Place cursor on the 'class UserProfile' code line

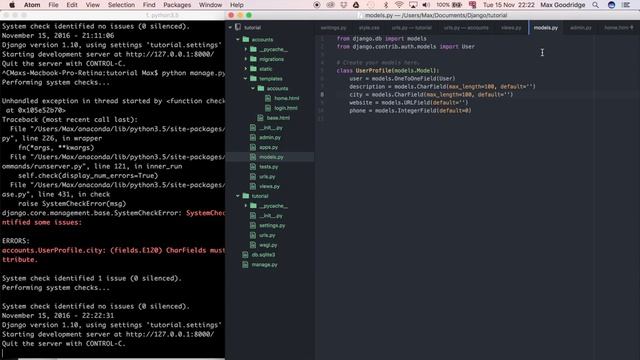pos(388,71)
